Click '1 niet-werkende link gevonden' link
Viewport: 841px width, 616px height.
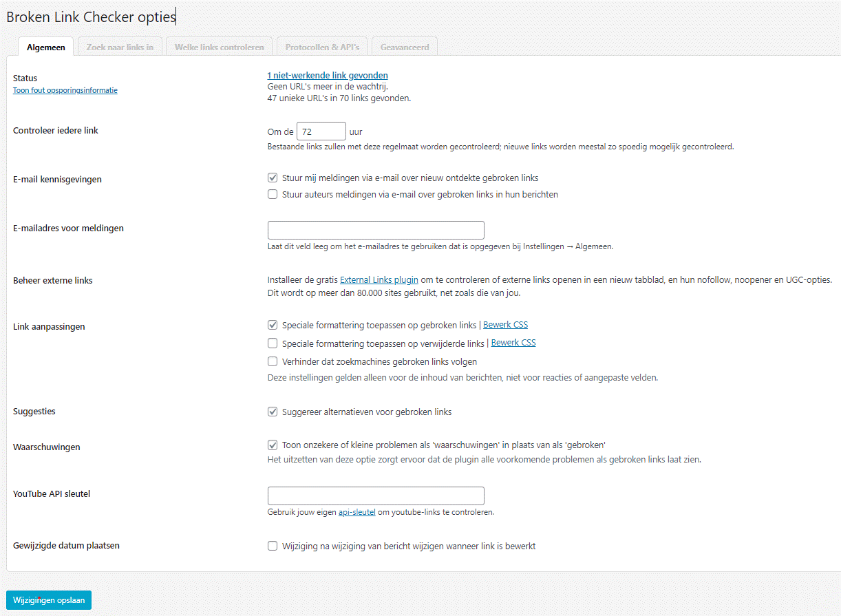point(328,75)
